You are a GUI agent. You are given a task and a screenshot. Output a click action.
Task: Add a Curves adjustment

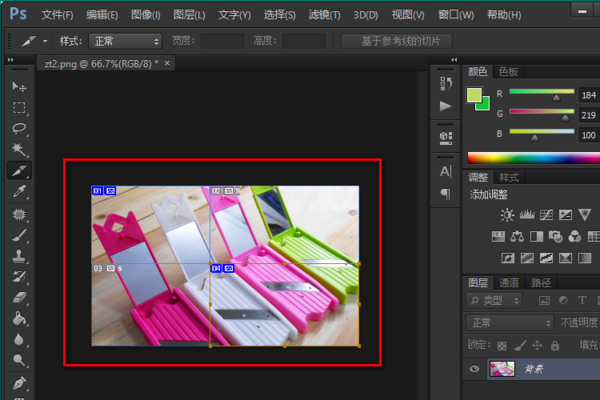[546, 215]
